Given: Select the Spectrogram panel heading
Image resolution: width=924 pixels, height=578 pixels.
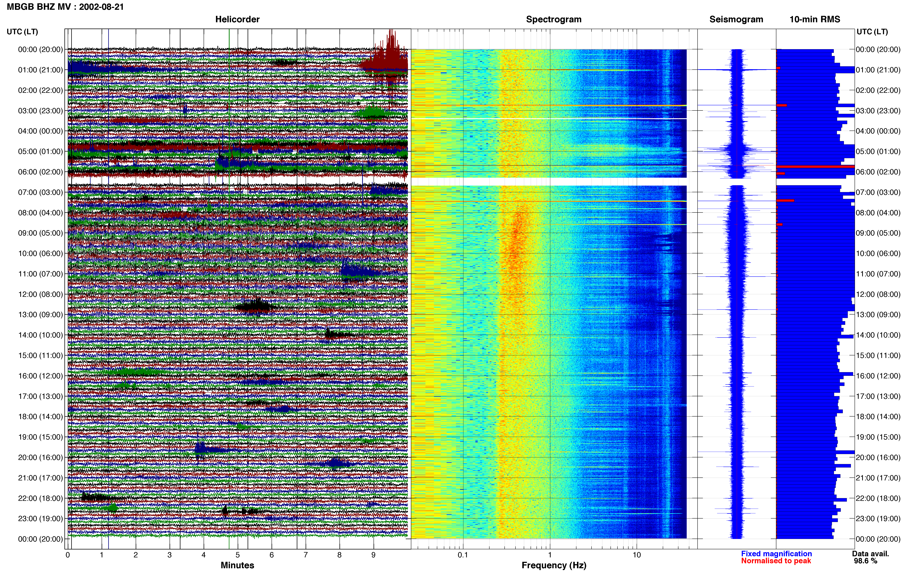Looking at the screenshot, I should [554, 20].
